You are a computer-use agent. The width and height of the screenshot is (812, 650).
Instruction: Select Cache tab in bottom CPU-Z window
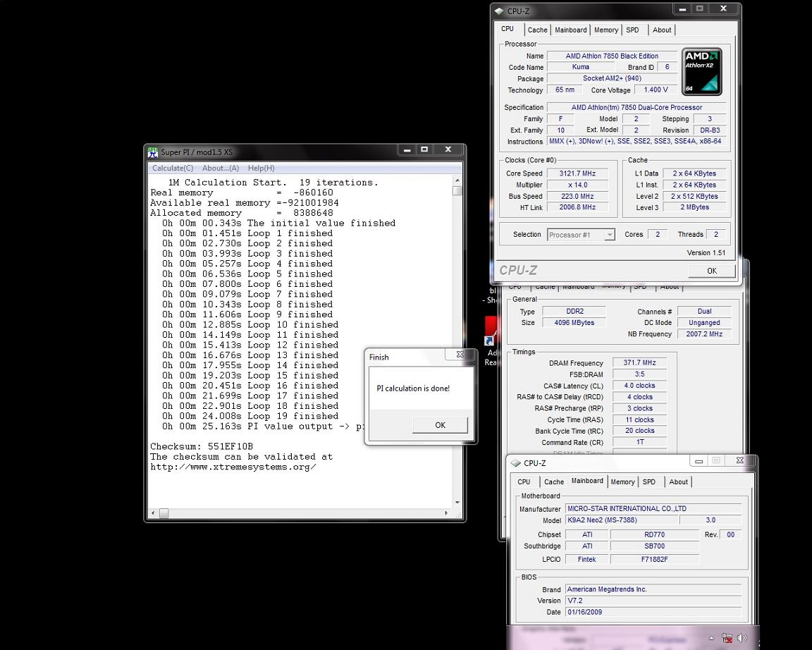(553, 482)
